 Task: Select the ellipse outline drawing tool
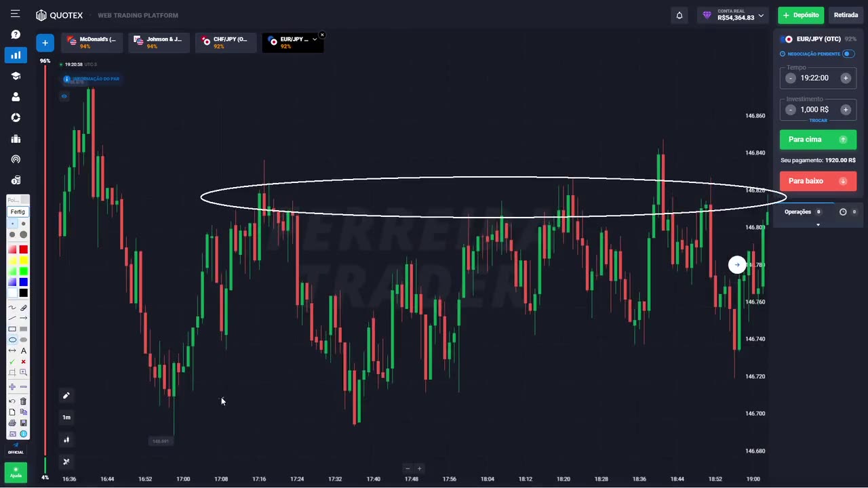(12, 340)
